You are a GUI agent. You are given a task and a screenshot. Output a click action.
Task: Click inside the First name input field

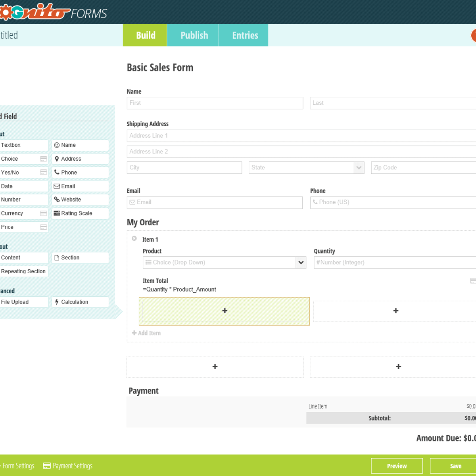click(215, 103)
